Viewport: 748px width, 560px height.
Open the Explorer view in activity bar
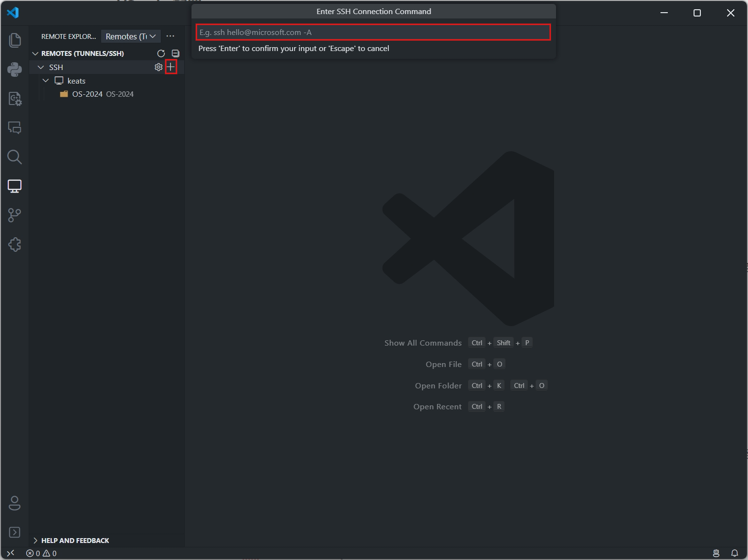[x=15, y=40]
